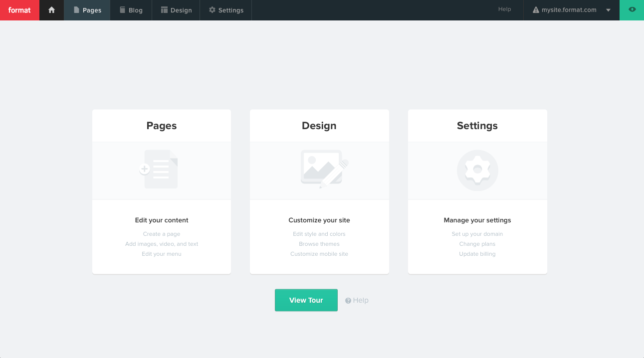644x358 pixels.
Task: Click Help link in the top bar
Action: tap(504, 9)
